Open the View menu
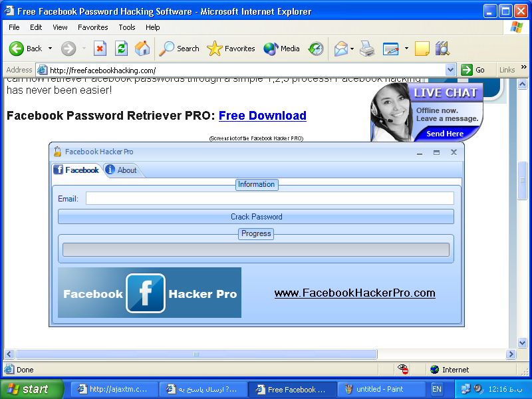532x399 pixels. [x=60, y=27]
